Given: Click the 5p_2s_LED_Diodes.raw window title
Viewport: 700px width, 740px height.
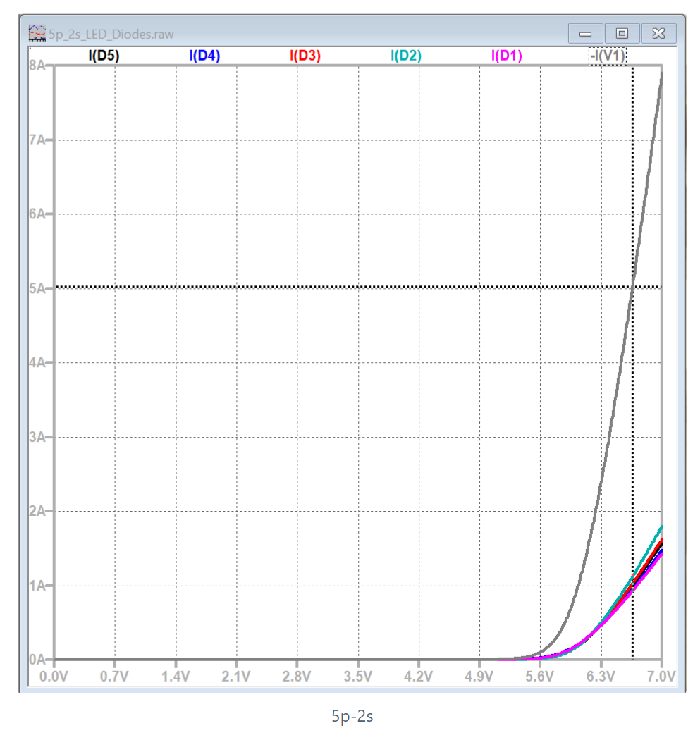Looking at the screenshot, I should coord(111,35).
